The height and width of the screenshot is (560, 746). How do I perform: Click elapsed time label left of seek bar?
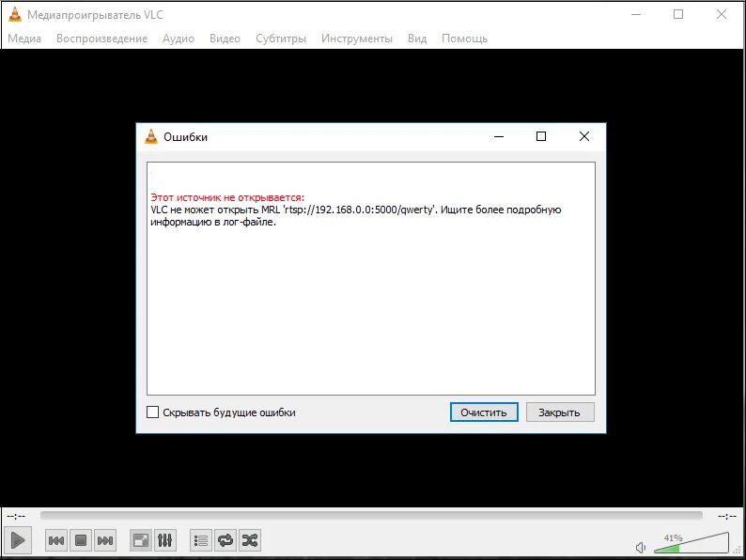pos(16,516)
